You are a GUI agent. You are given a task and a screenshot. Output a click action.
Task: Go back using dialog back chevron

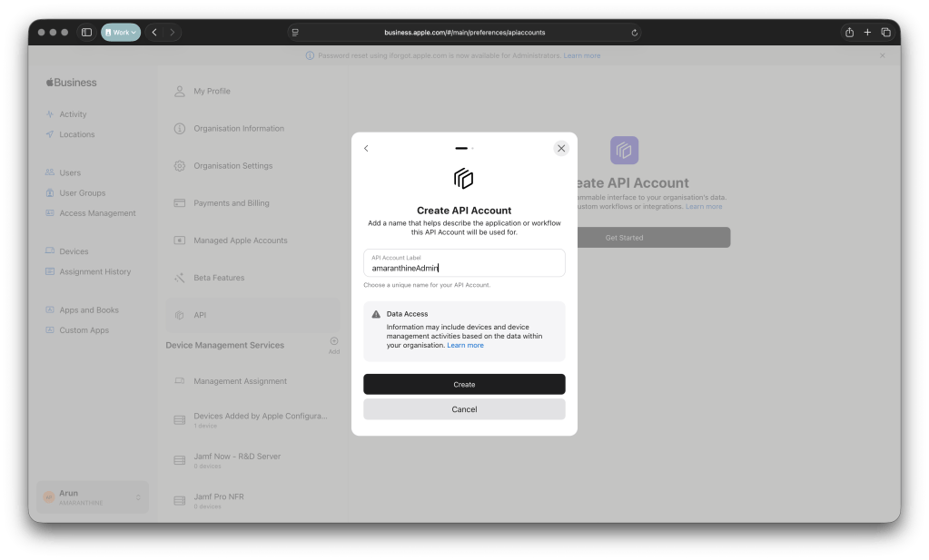[366, 148]
